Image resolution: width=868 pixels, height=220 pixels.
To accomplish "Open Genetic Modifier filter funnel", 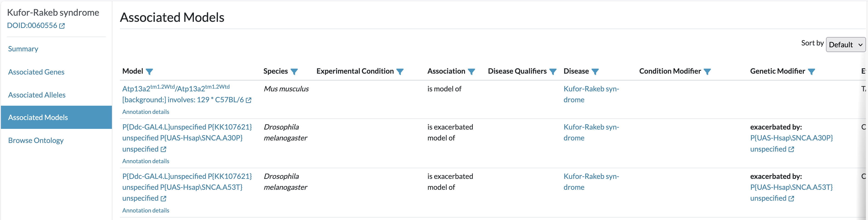I will tap(811, 72).
